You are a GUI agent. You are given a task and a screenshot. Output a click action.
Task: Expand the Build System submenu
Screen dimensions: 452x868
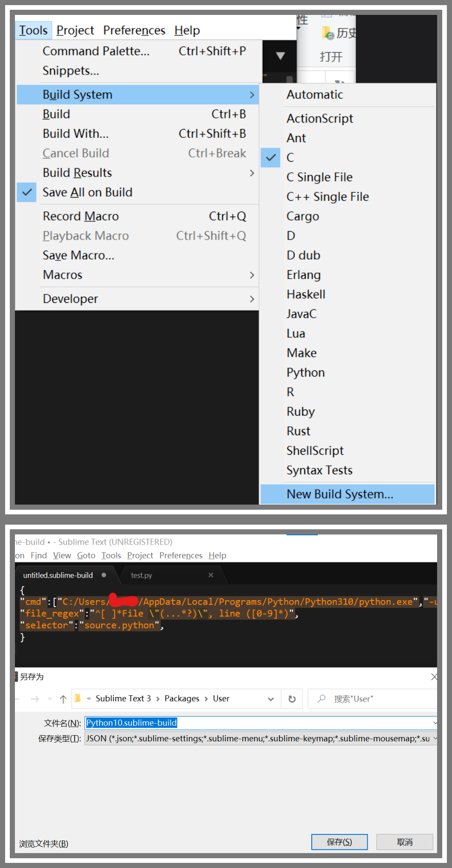coord(138,95)
